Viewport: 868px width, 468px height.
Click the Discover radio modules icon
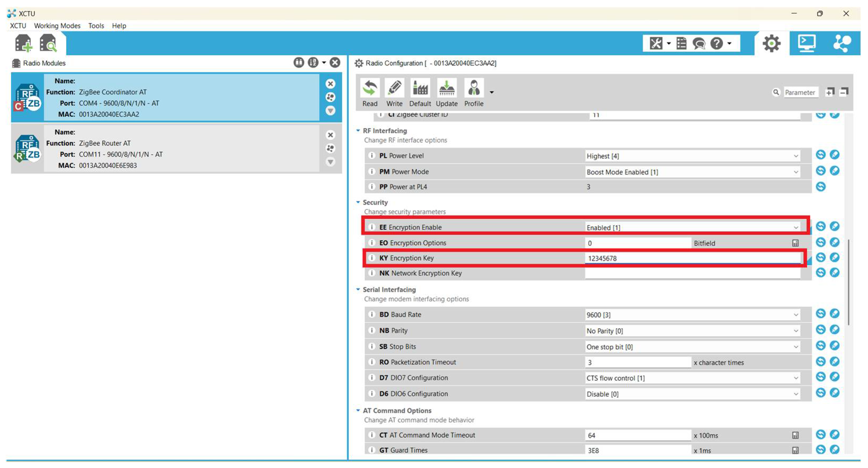coord(48,43)
